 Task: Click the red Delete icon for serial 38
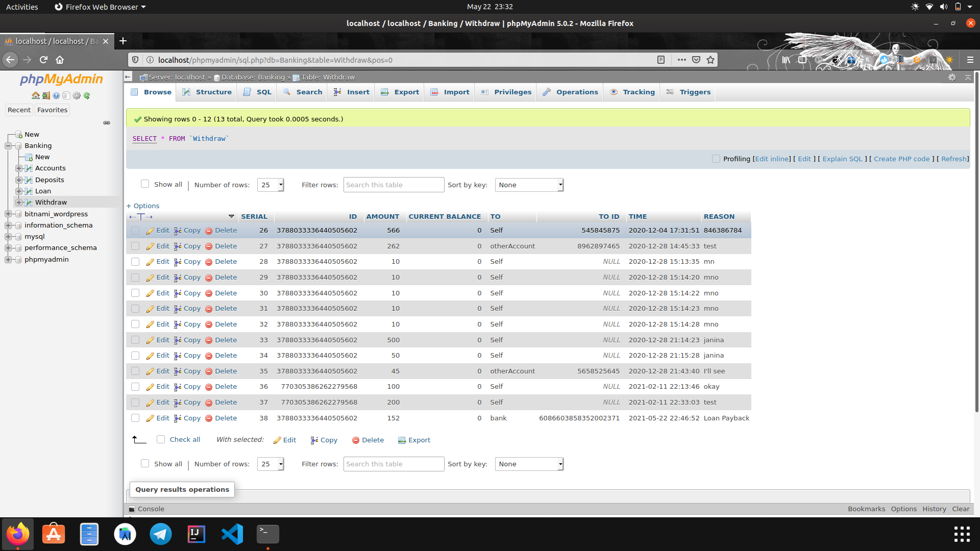[x=209, y=419]
